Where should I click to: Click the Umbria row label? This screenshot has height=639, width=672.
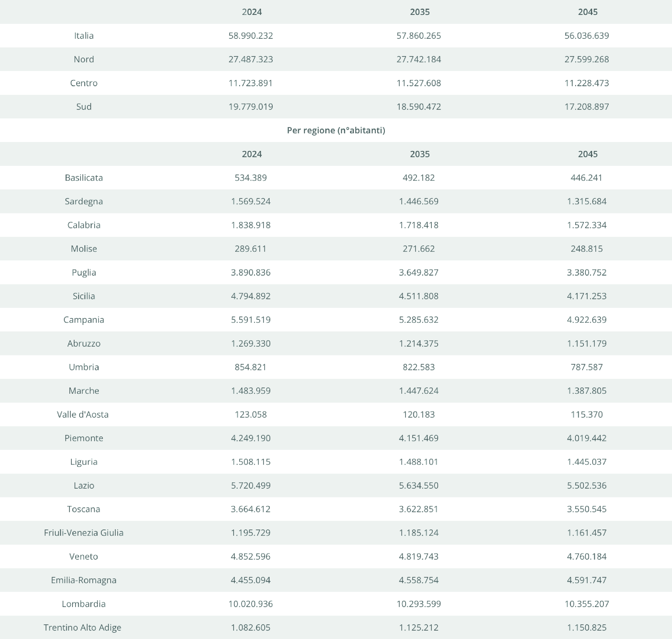coord(84,367)
